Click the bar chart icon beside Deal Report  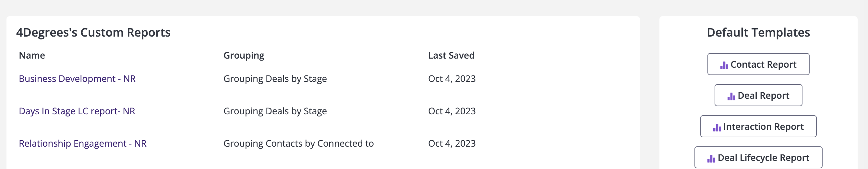point(731,96)
